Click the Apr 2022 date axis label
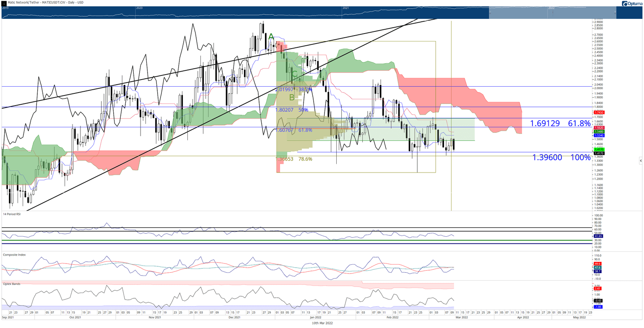 522,318
